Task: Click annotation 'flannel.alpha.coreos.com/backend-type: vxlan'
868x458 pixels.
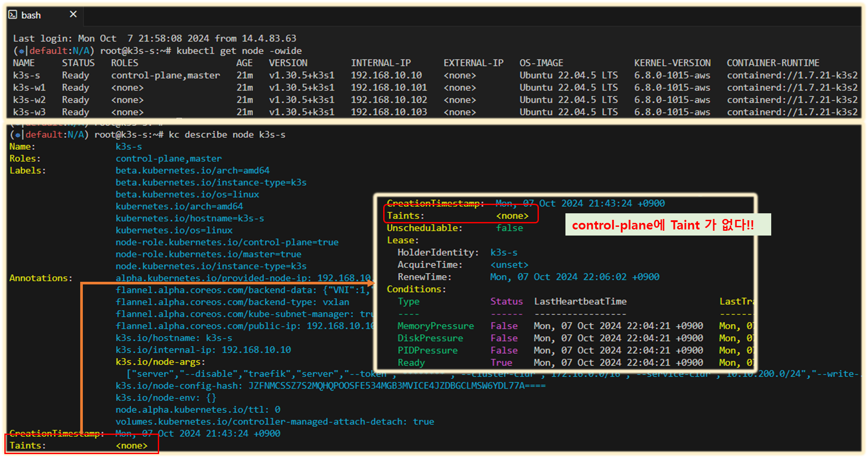Action: [x=232, y=302]
